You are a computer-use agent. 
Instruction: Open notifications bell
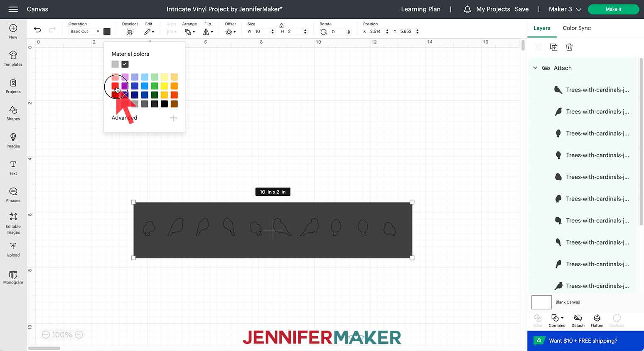467,9
